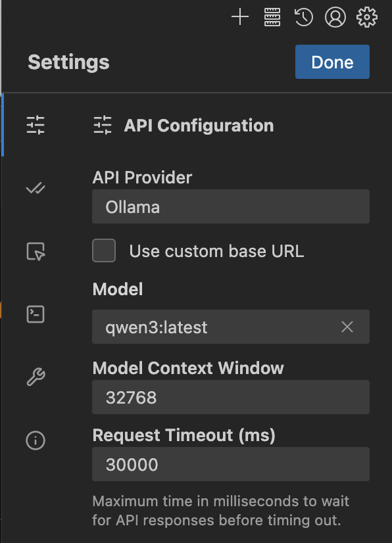View the About info section
This screenshot has height=543, width=392.
click(x=36, y=440)
